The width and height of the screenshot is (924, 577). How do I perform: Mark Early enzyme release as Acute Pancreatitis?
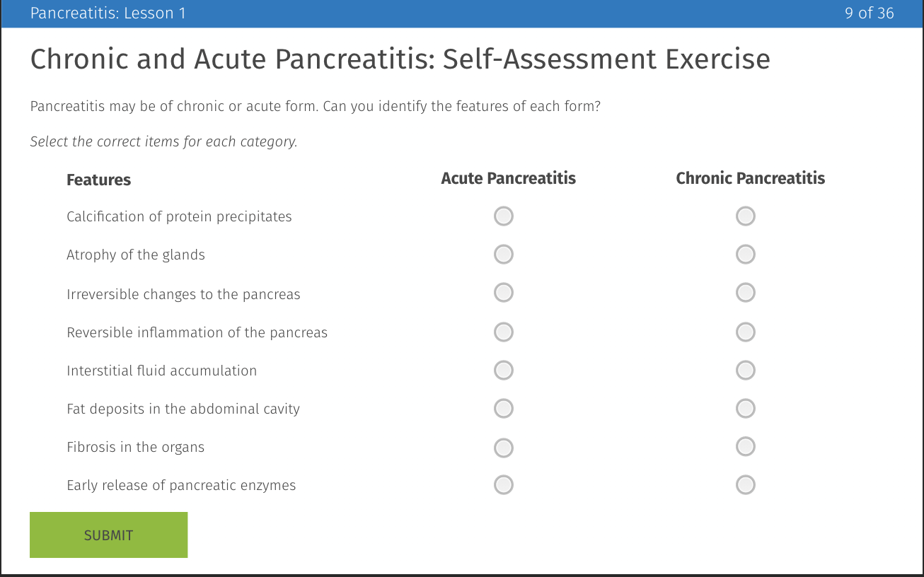503,485
